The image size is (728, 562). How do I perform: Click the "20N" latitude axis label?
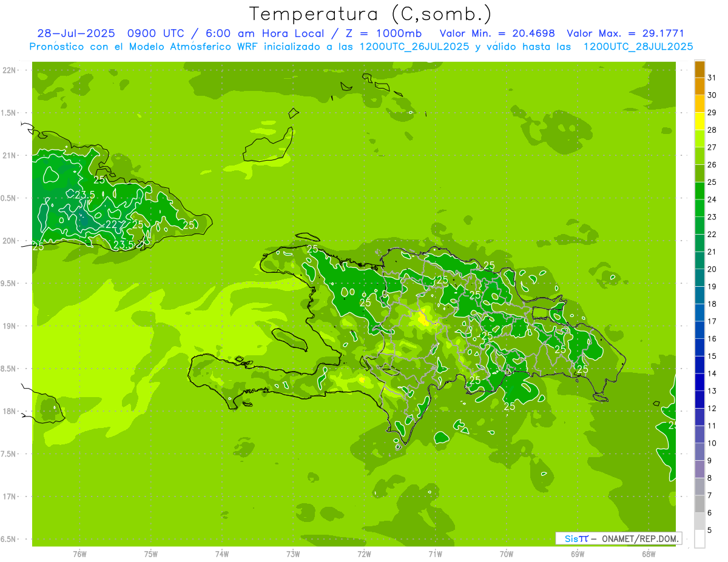[9, 241]
